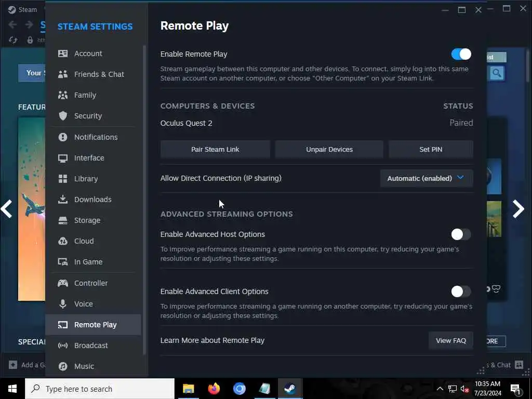Click the Notifications alert icon
Image resolution: width=532 pixels, height=399 pixels.
pyautogui.click(x=63, y=137)
